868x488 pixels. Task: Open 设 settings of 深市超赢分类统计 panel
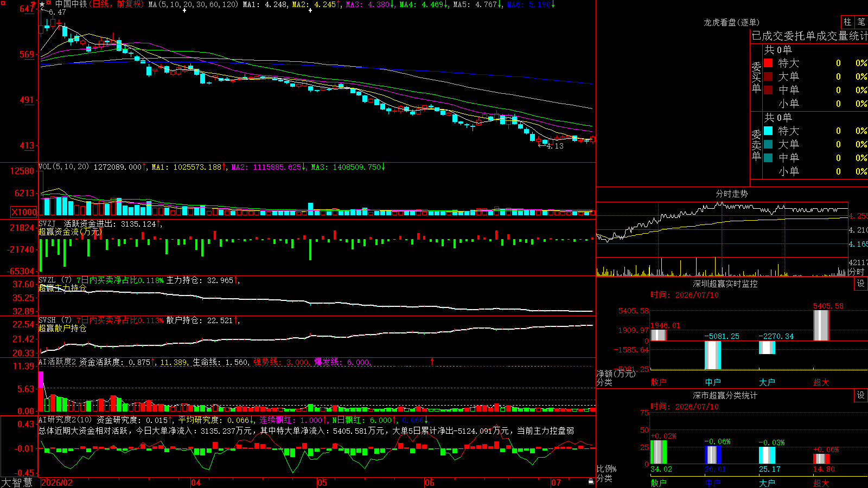pos(861,395)
